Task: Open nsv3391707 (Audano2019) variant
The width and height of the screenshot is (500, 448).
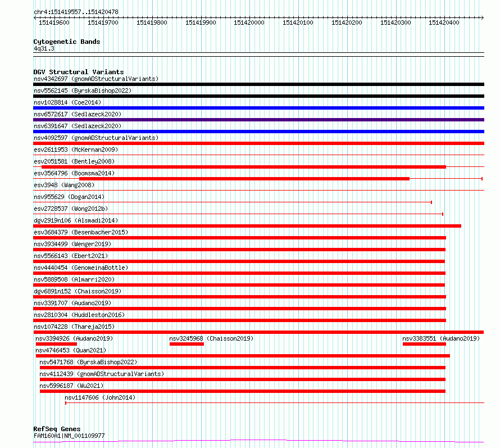Action: point(72,303)
